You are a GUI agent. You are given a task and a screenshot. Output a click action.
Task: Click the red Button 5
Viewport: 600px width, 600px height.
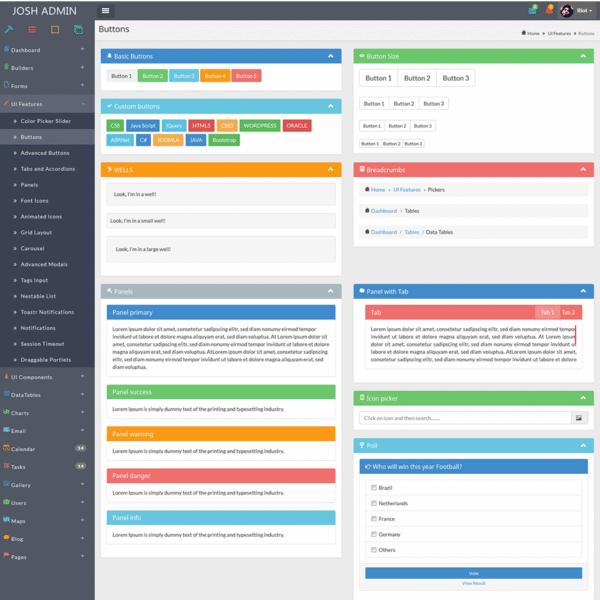[x=246, y=76]
